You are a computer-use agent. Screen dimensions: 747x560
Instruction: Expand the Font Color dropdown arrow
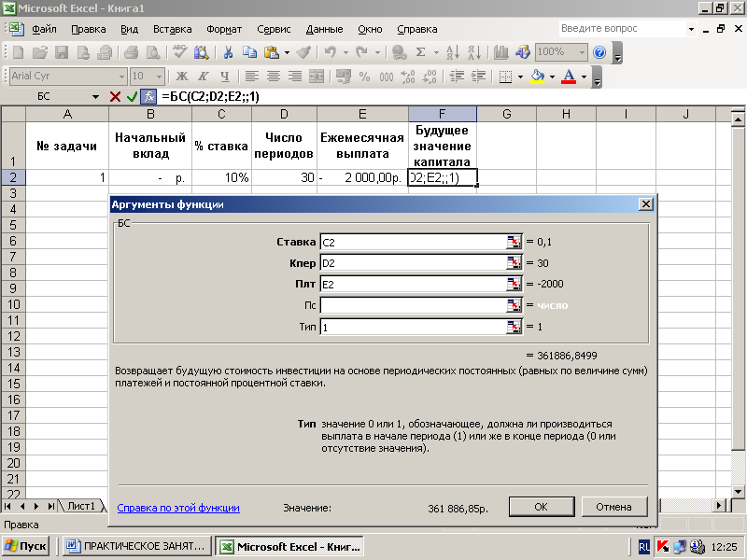(585, 77)
